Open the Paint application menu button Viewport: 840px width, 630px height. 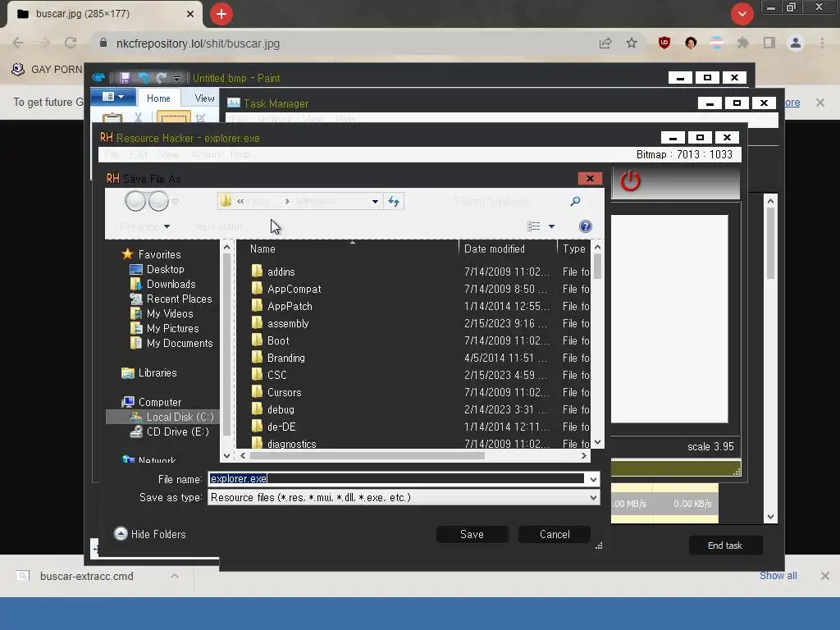[x=113, y=97]
